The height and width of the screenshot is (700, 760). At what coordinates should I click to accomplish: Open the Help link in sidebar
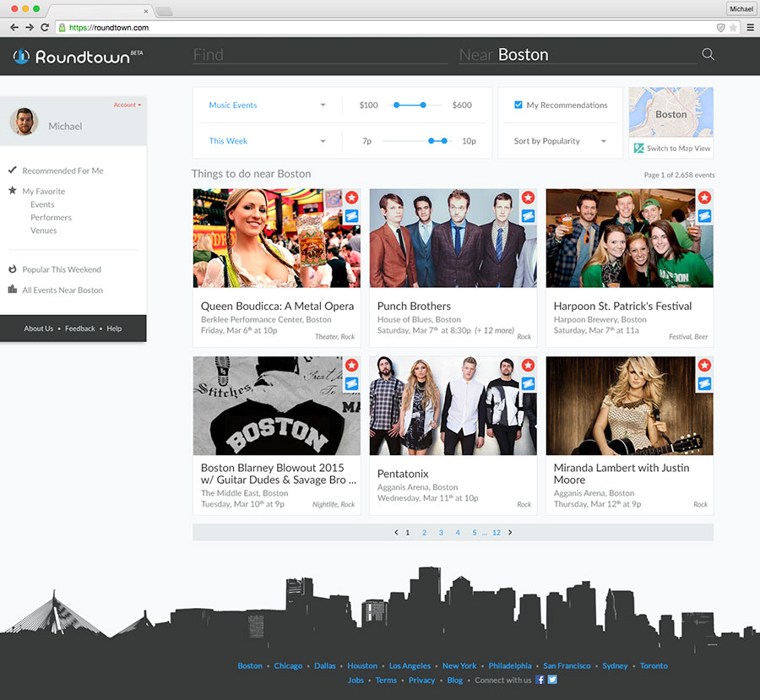(114, 328)
